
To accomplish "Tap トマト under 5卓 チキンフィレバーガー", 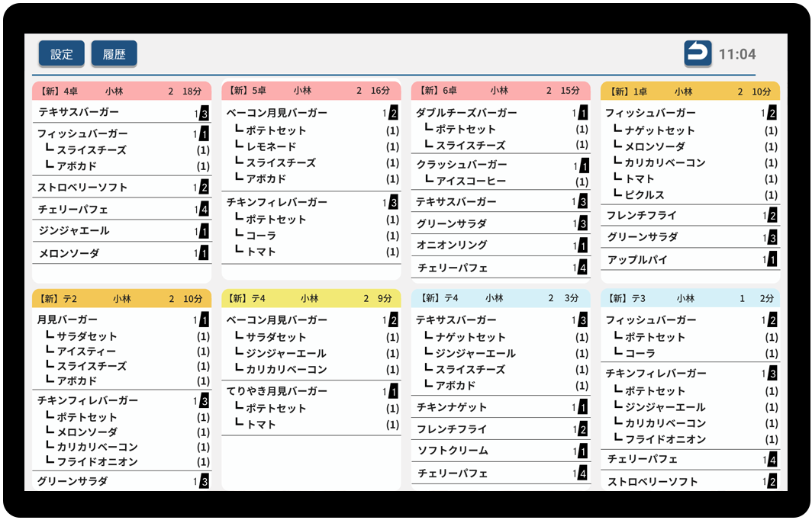I will 311,252.
